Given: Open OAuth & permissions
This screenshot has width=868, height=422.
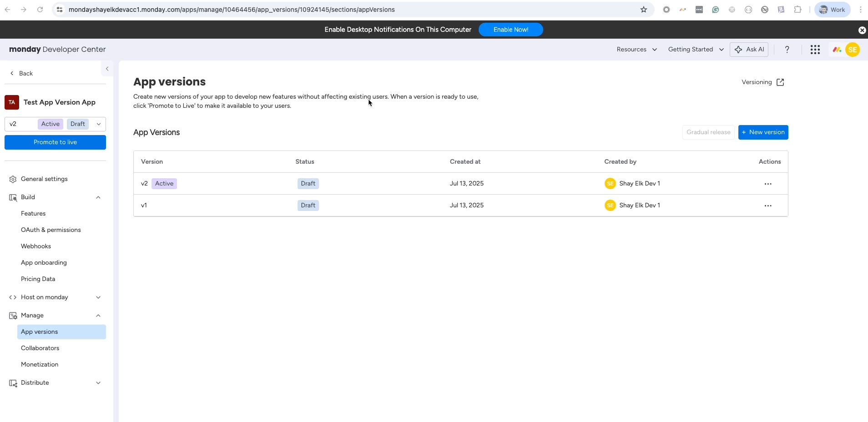Looking at the screenshot, I should pos(51,230).
